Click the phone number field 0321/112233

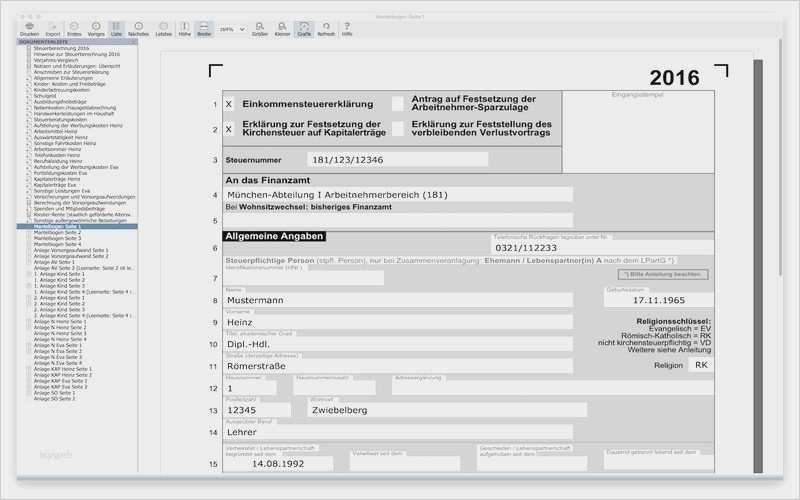click(x=603, y=247)
